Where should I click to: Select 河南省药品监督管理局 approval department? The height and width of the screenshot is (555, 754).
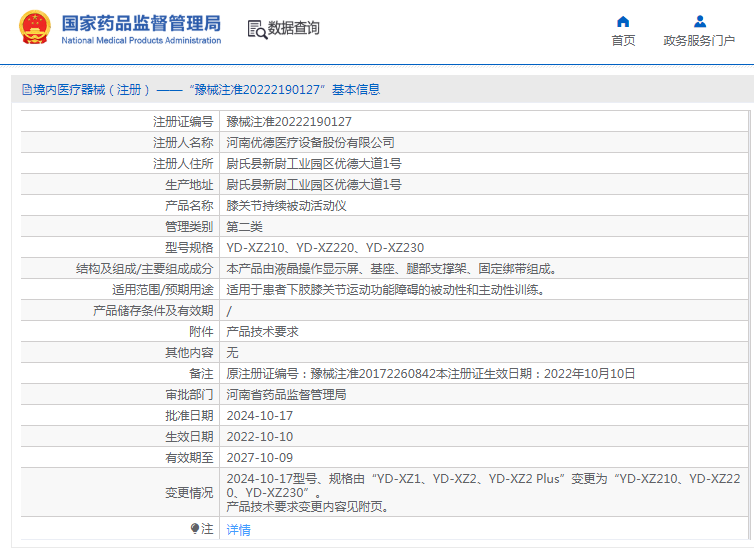[x=287, y=395]
